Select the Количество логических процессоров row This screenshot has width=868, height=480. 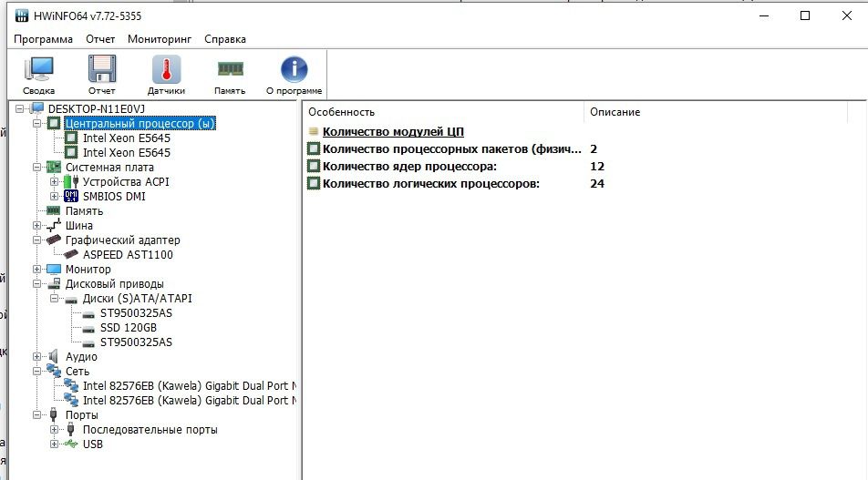click(430, 184)
